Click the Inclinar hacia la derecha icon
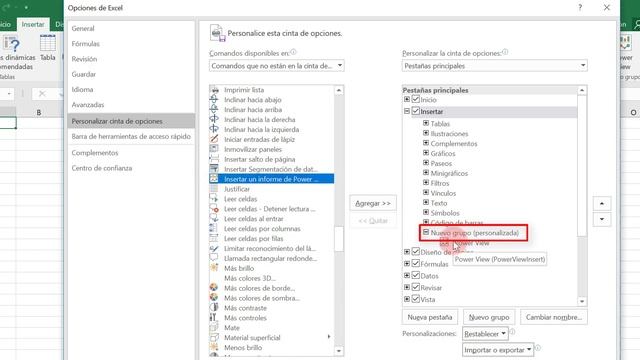640x360 pixels. [x=214, y=119]
